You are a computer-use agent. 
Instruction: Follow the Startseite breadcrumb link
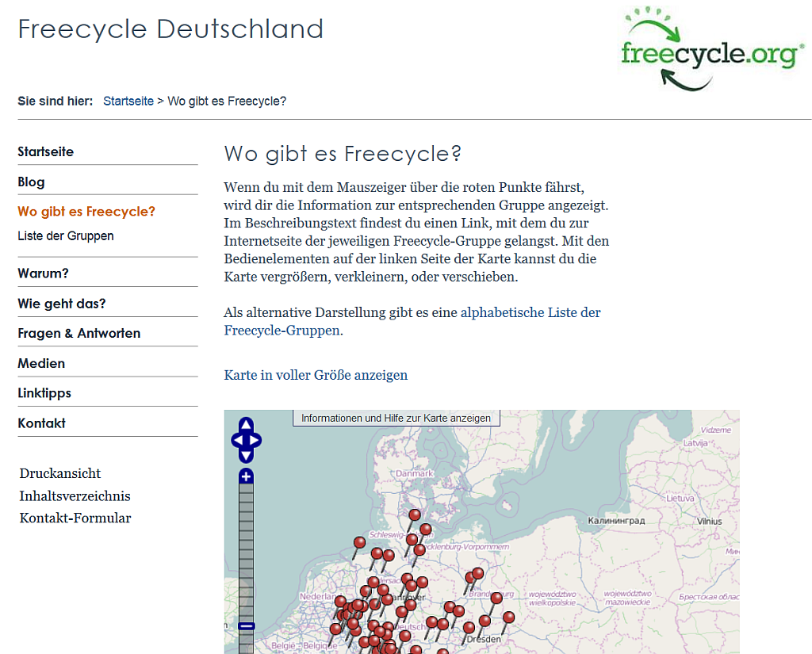pyautogui.click(x=128, y=101)
